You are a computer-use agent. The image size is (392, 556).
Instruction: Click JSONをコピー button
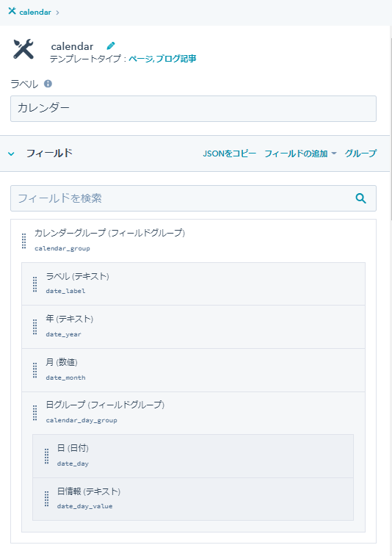click(229, 154)
